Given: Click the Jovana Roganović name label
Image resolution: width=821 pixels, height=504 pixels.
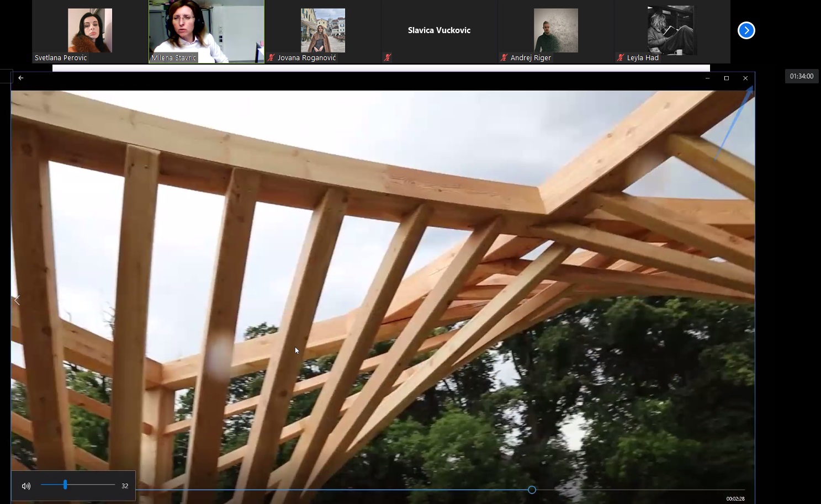Looking at the screenshot, I should 306,57.
